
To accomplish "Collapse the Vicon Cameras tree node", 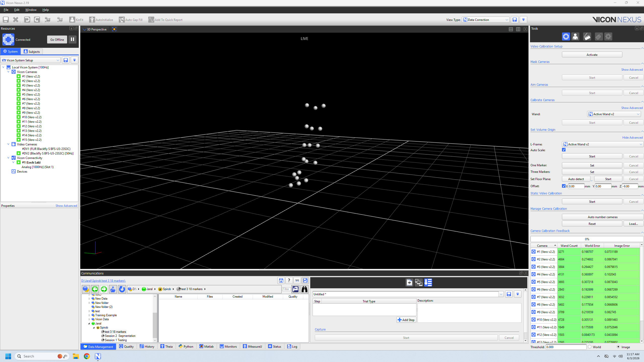I will click(x=8, y=72).
